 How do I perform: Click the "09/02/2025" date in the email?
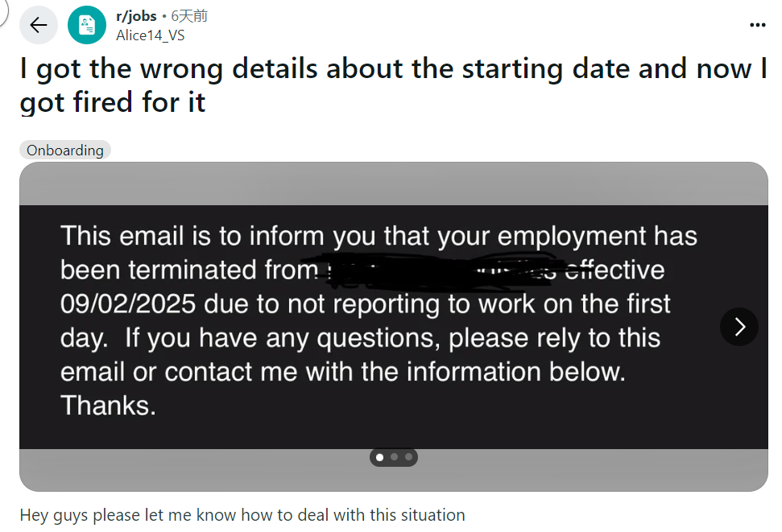[x=128, y=304]
